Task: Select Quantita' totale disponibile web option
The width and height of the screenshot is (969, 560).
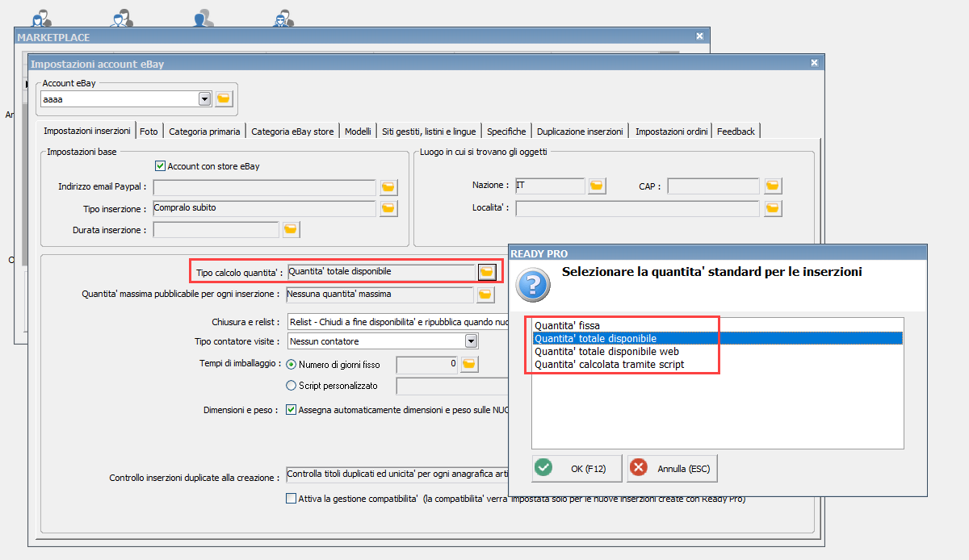Action: (x=717, y=352)
